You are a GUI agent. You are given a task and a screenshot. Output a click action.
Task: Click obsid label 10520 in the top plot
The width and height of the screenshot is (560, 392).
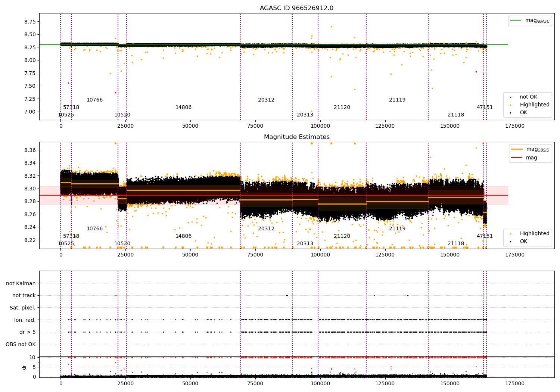122,115
